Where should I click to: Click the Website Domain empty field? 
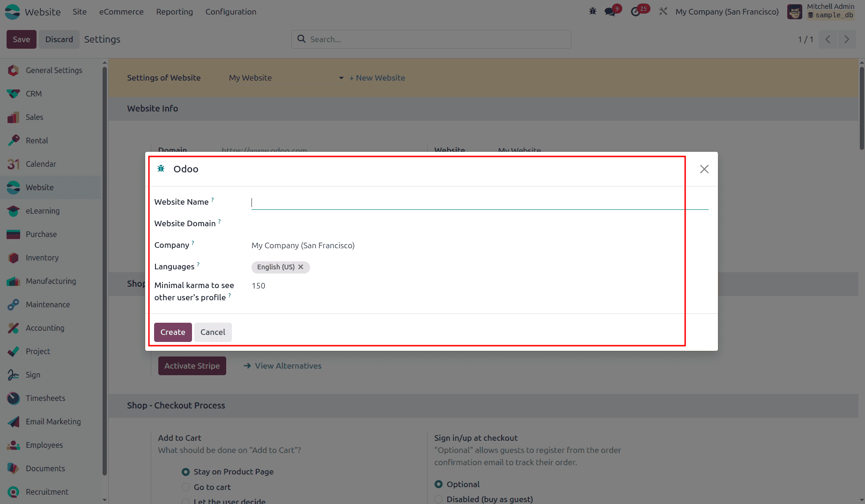pos(480,224)
